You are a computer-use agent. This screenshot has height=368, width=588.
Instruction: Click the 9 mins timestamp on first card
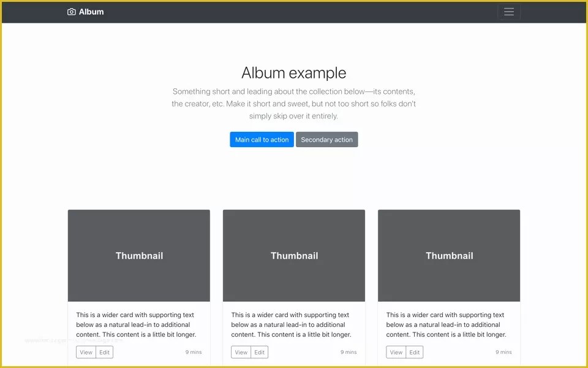[x=194, y=352]
